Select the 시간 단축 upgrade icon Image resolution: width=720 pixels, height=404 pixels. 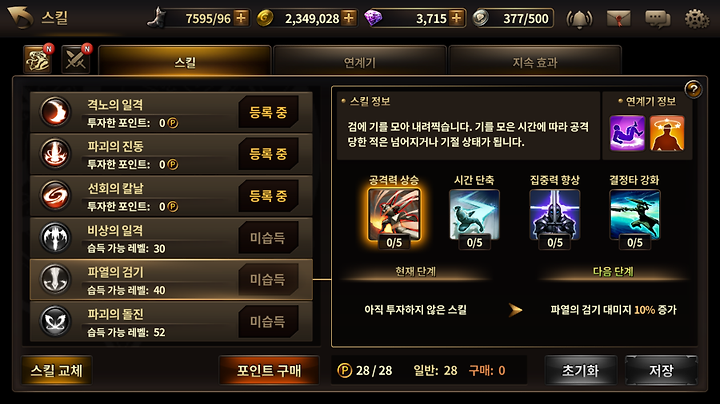pyautogui.click(x=474, y=214)
